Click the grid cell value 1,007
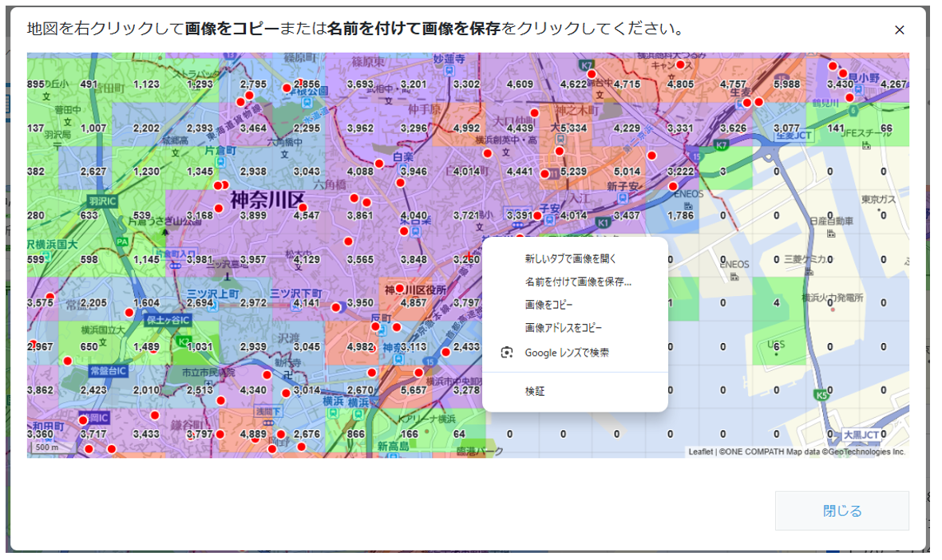This screenshot has height=560, width=942. (x=93, y=128)
